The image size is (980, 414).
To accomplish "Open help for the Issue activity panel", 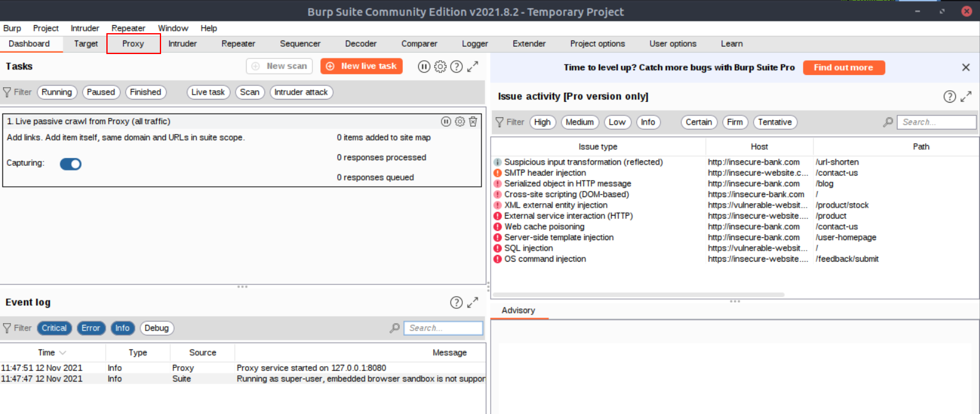I will (950, 96).
